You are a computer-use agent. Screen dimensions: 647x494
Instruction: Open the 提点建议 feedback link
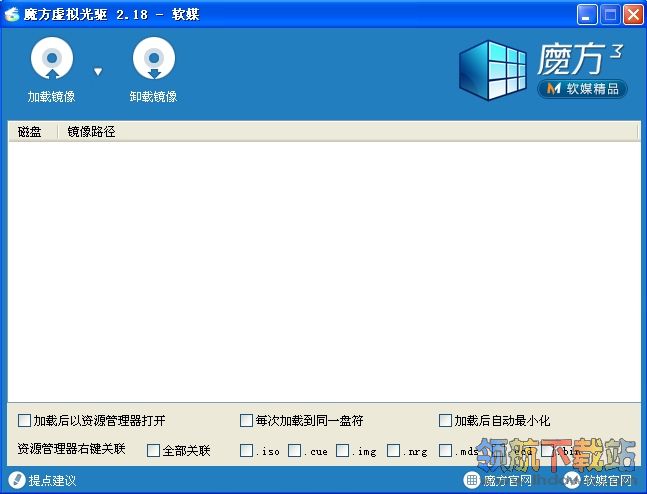[52, 480]
